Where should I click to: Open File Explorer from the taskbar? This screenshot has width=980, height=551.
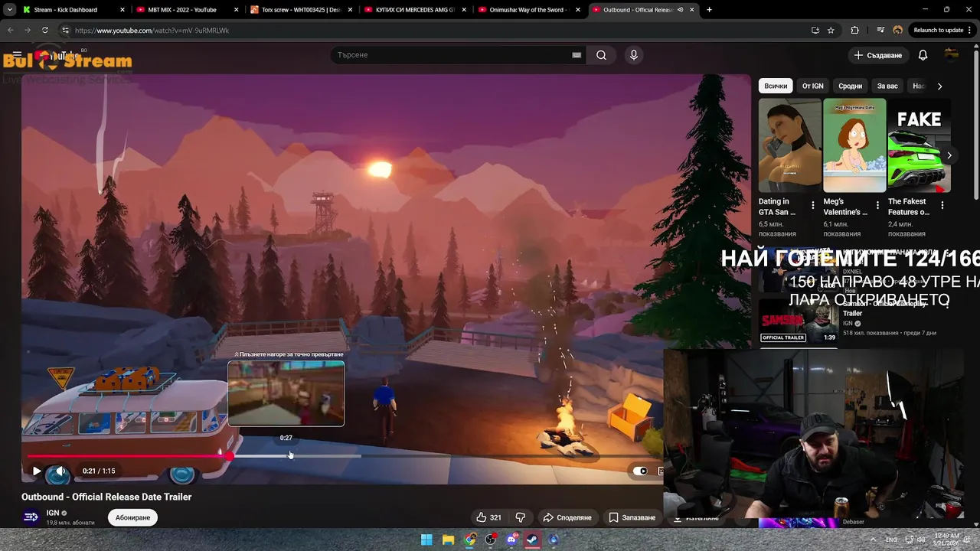coord(448,540)
